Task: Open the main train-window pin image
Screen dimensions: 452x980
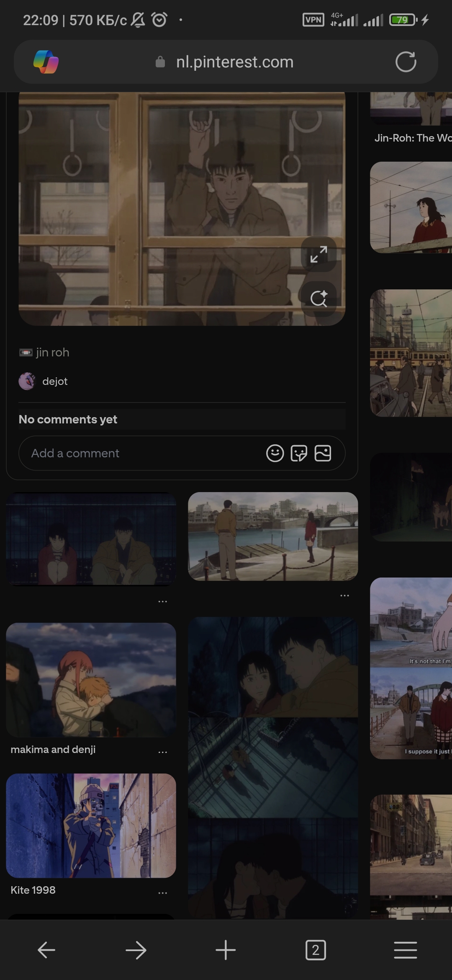Action: 182,209
